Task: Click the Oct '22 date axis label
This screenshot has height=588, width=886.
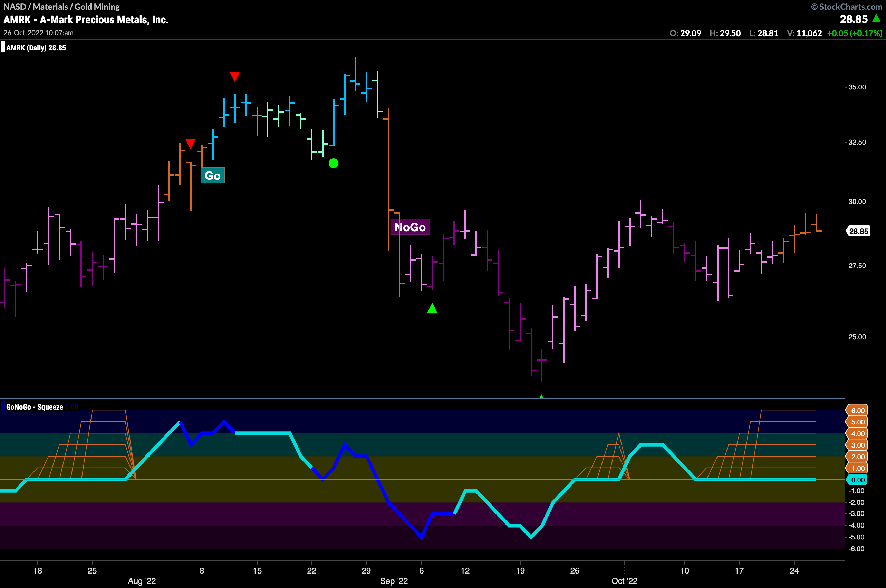Action: coord(624,581)
